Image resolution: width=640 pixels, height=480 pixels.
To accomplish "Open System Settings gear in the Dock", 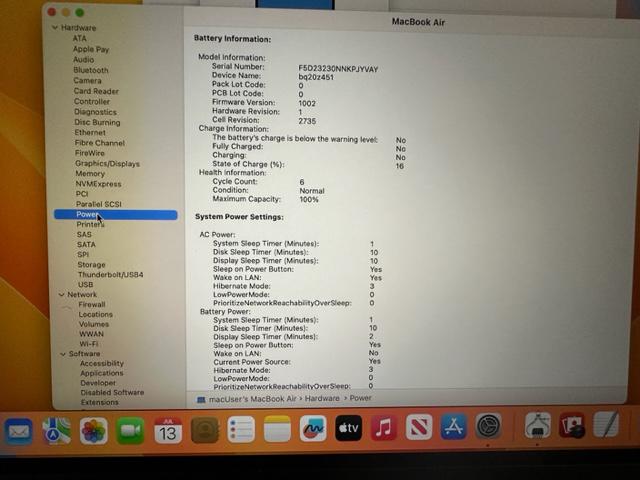I will click(x=488, y=426).
